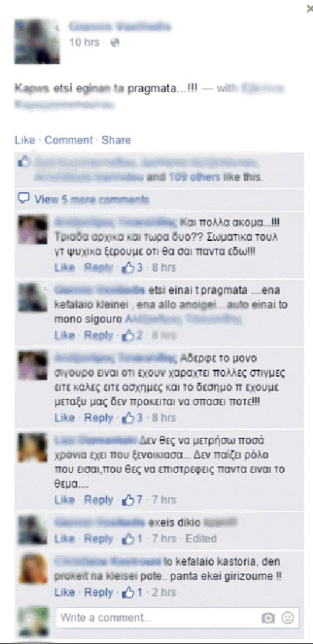Open the emoji smiley picker icon
The image size is (313, 644).
287,618
